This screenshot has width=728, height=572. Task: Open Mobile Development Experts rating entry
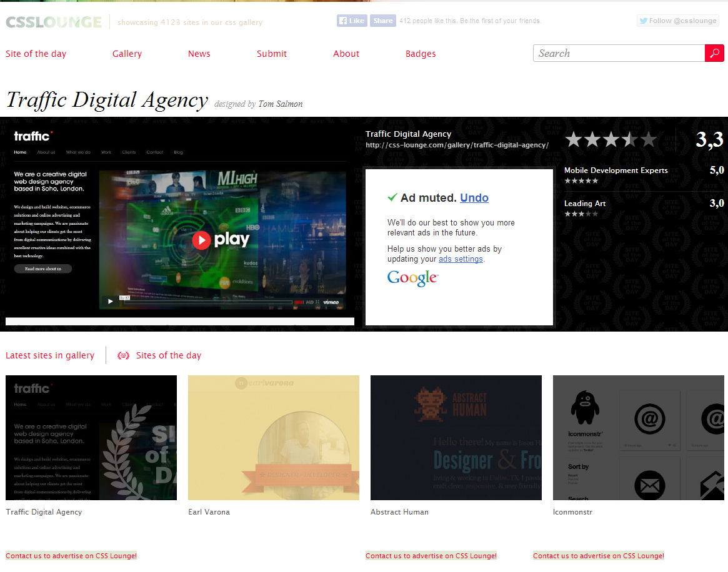click(616, 170)
